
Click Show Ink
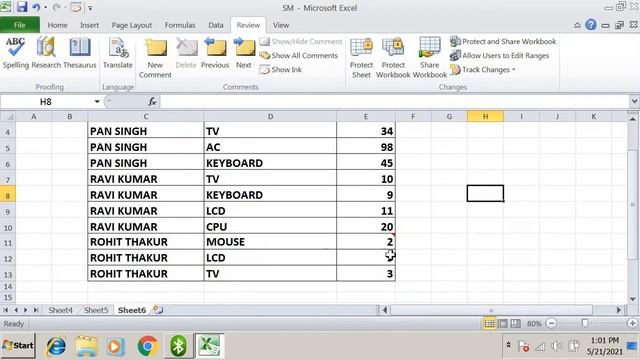[281, 70]
